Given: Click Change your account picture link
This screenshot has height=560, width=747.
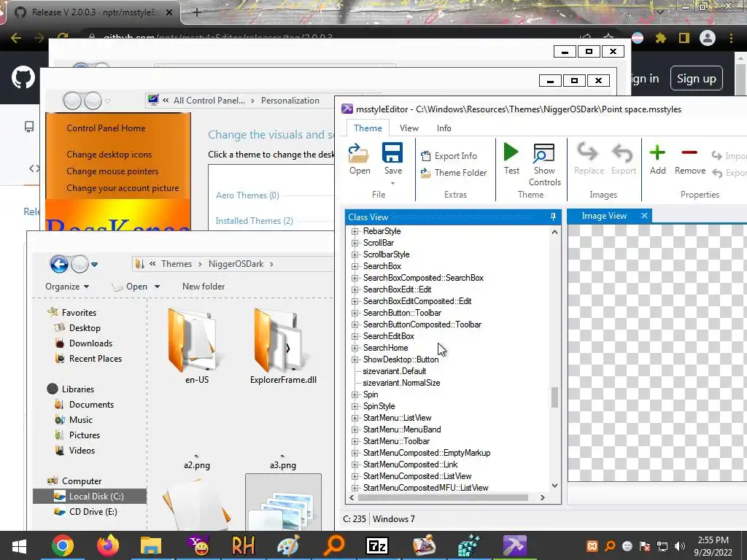Looking at the screenshot, I should [x=123, y=188].
